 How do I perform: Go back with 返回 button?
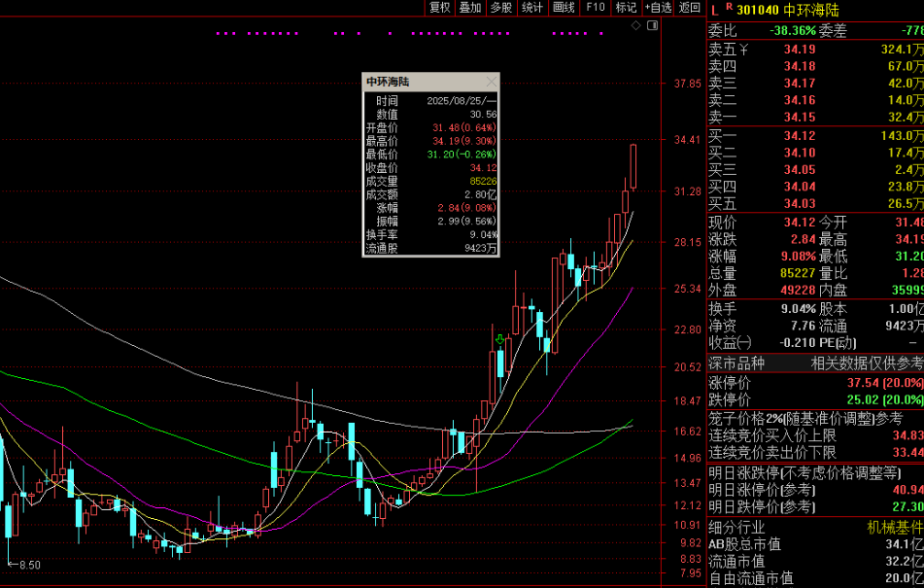tap(690, 8)
